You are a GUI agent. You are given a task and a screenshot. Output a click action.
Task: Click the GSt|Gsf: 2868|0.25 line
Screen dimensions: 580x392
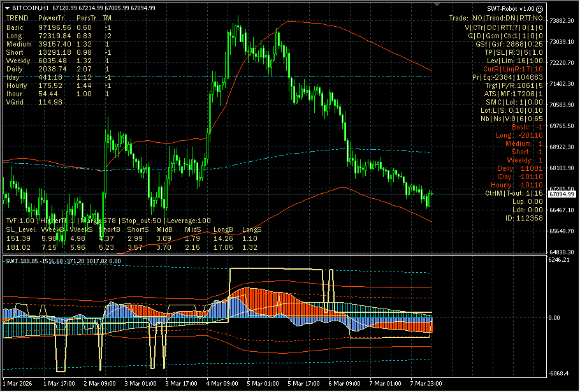point(509,45)
